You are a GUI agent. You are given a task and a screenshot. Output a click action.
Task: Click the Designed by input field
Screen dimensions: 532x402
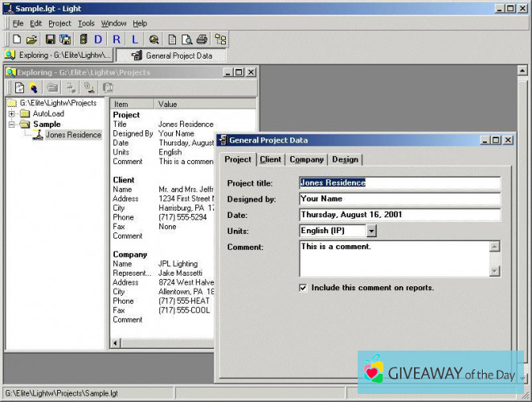[399, 199]
